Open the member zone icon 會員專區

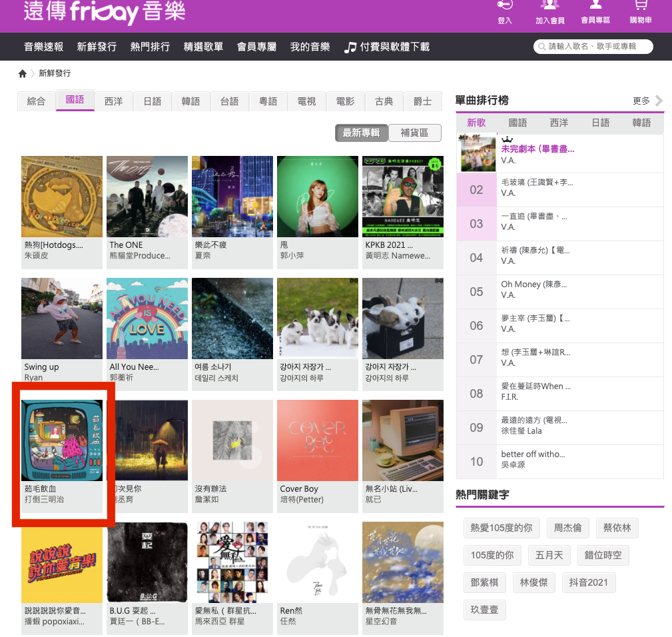(595, 7)
